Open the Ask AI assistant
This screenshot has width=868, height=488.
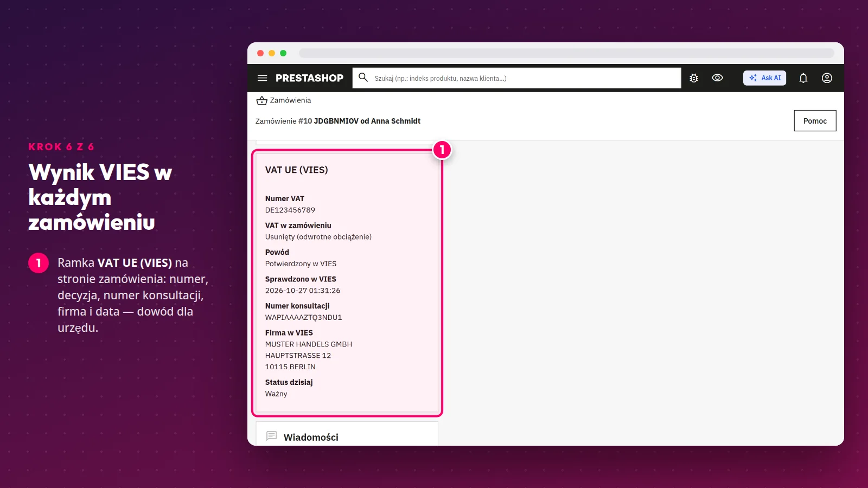point(765,78)
